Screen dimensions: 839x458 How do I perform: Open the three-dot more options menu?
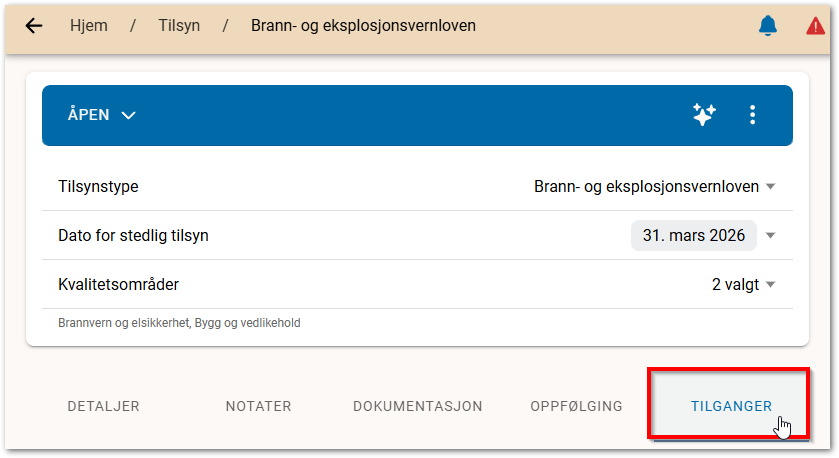pos(753,115)
